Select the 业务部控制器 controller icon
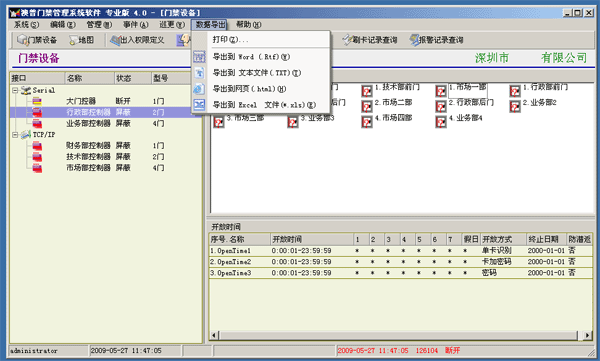Viewport: 600px width, 361px height. (x=37, y=124)
